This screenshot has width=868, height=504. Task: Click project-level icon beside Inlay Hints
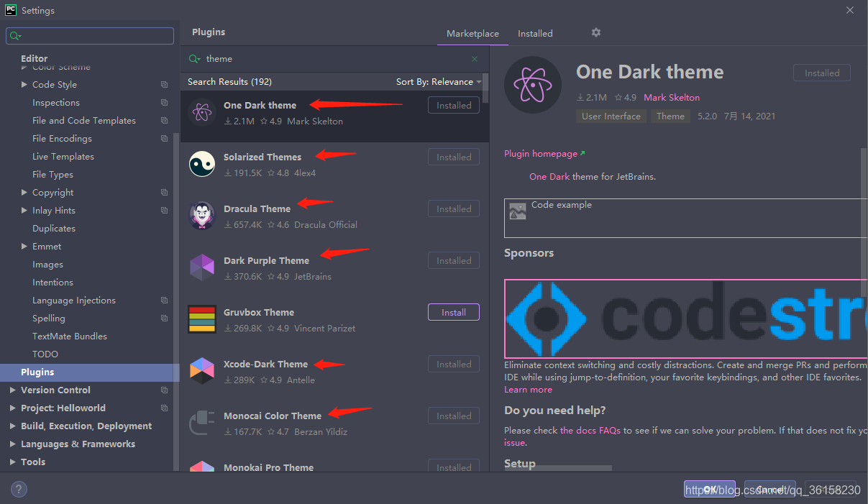[164, 211]
